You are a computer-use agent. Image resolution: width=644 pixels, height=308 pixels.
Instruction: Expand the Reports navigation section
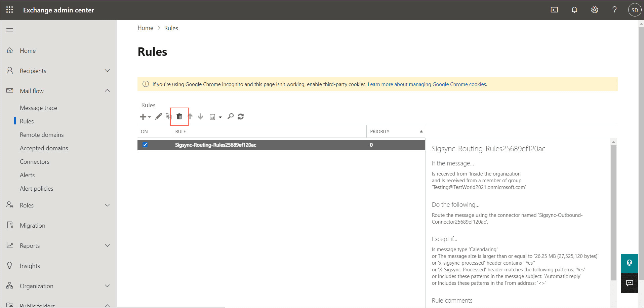point(107,245)
